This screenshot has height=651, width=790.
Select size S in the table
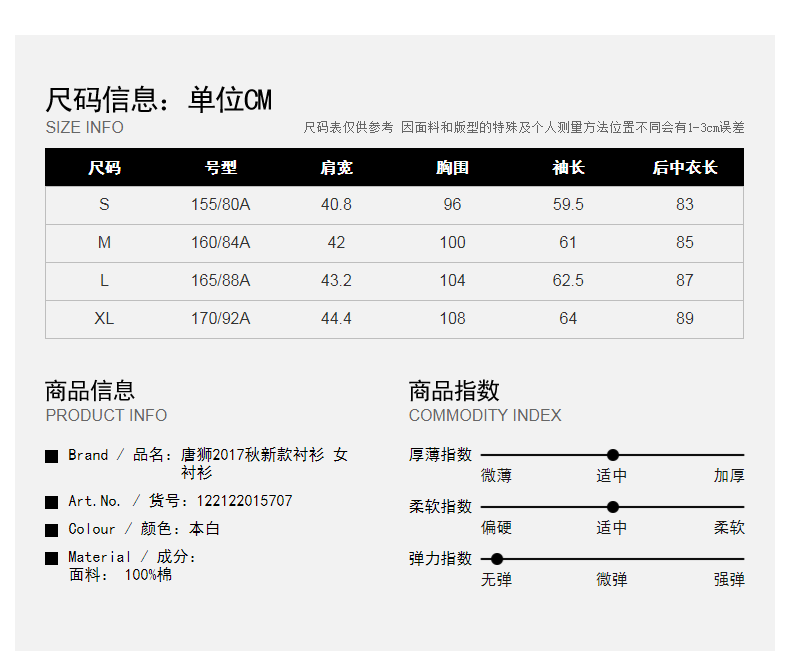coord(104,205)
